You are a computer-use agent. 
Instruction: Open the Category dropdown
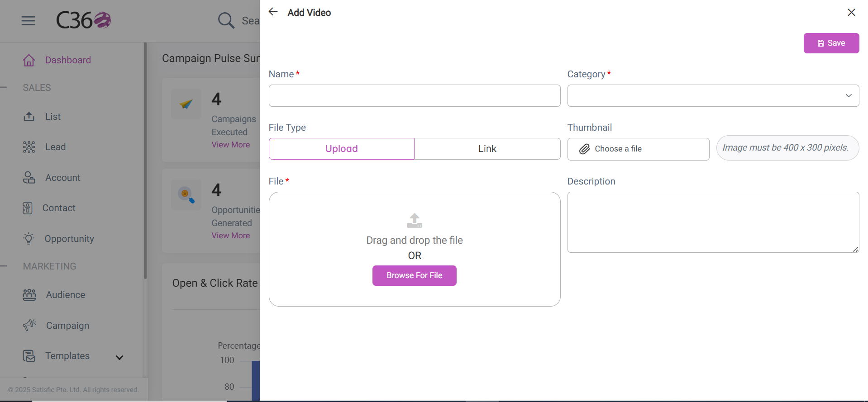click(713, 95)
